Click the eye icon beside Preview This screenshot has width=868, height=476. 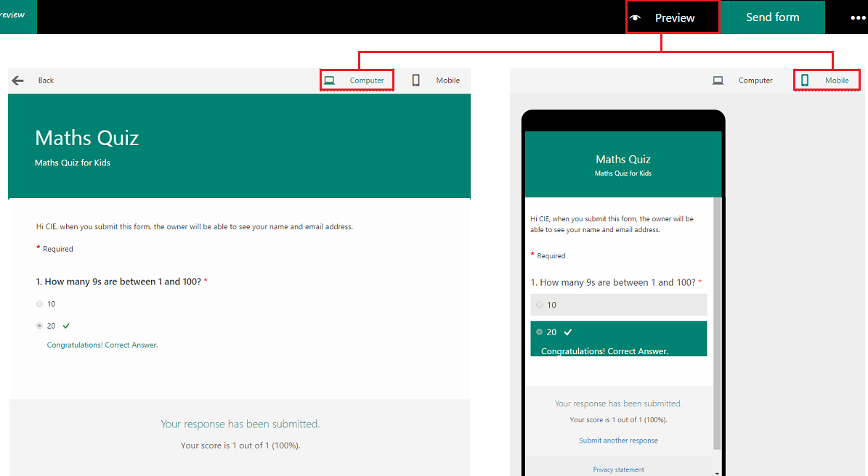click(x=636, y=18)
